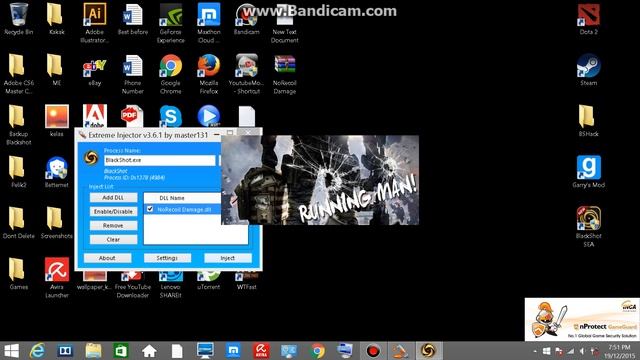This screenshot has width=640, height=360.
Task: Select the BlackShot SEA desktop icon
Action: pyautogui.click(x=589, y=227)
